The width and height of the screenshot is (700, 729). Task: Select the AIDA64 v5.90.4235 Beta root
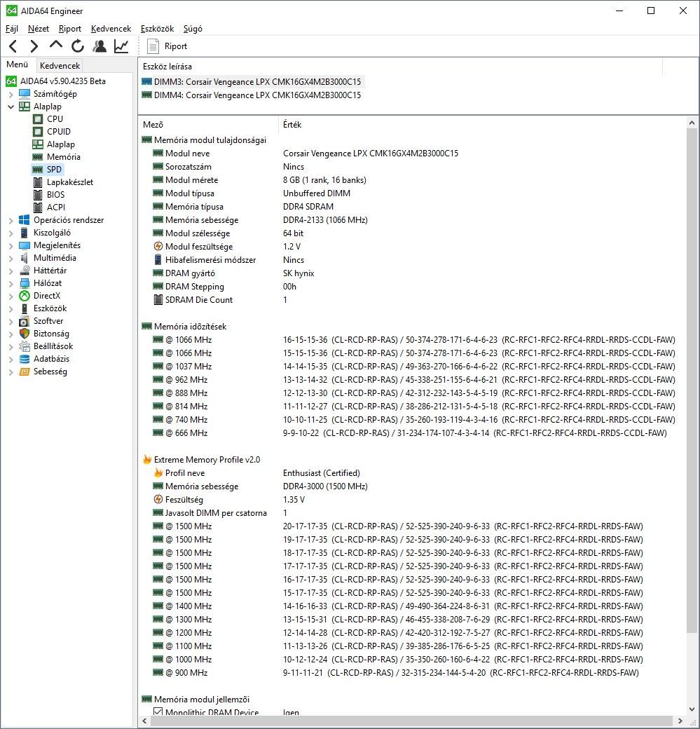(x=56, y=81)
